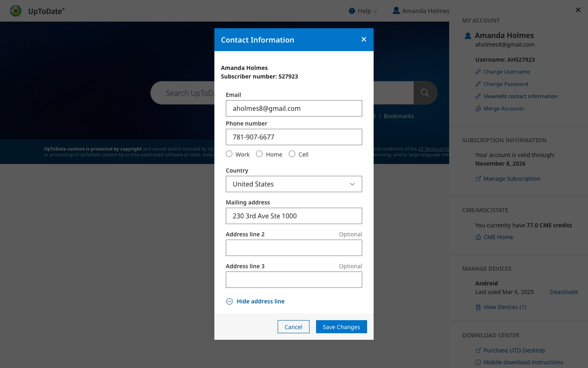Click the user icon beside Amanda Holmes in My Account panel
Viewport: 588px width, 368px height.
tap(468, 36)
